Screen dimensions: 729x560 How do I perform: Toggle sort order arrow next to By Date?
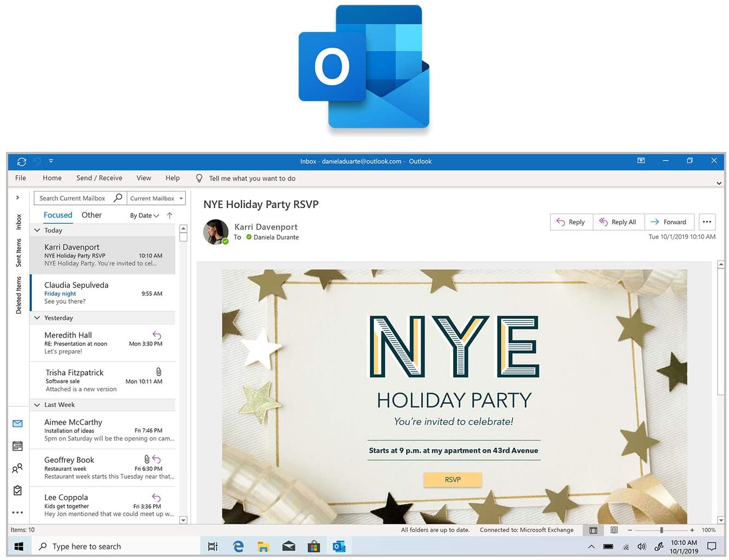[170, 216]
